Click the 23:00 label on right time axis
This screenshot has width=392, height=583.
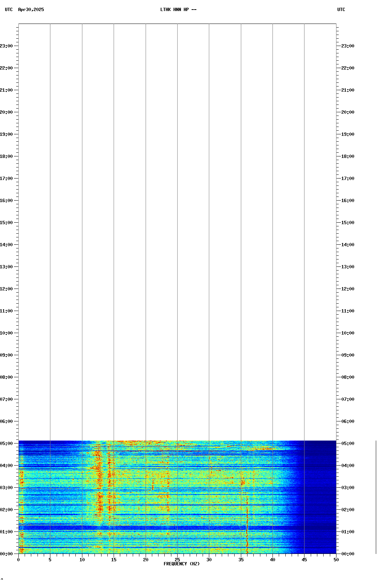pos(348,46)
